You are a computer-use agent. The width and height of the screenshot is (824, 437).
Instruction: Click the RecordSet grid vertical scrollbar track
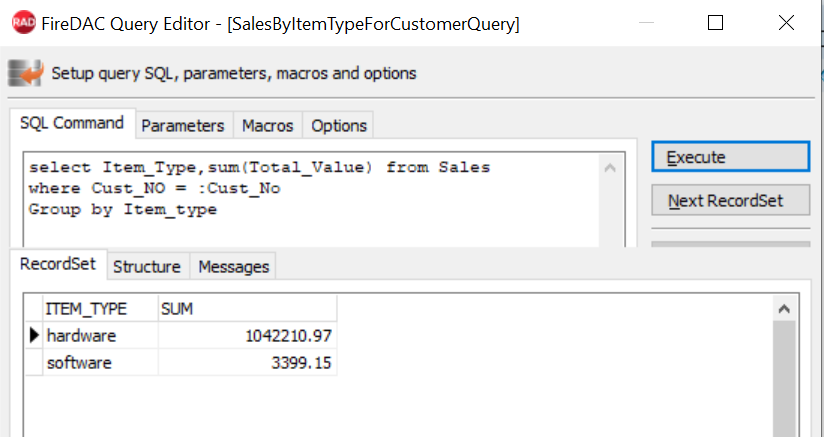click(785, 378)
